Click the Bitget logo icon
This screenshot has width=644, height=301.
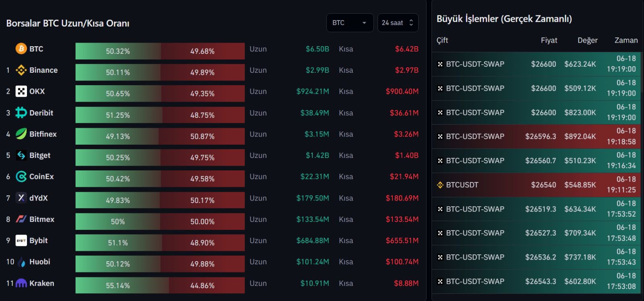click(21, 155)
